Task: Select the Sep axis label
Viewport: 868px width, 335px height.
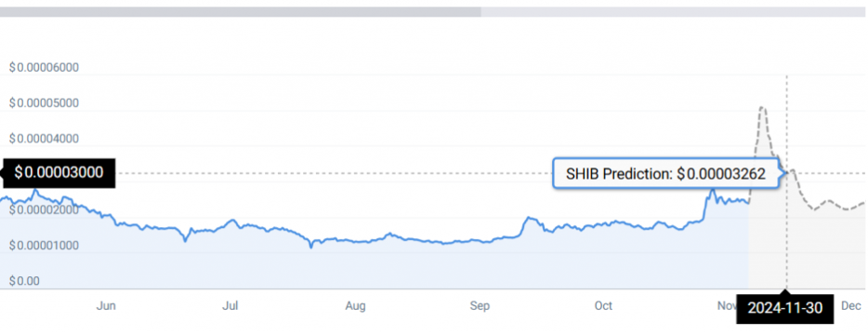Action: point(480,306)
